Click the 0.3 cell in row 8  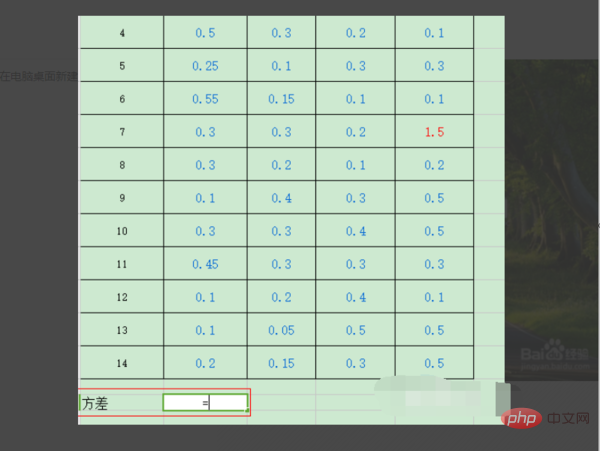(205, 164)
